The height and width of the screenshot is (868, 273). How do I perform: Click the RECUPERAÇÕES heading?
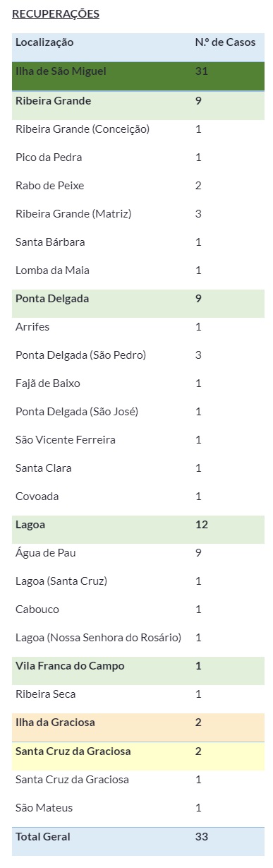56,14
